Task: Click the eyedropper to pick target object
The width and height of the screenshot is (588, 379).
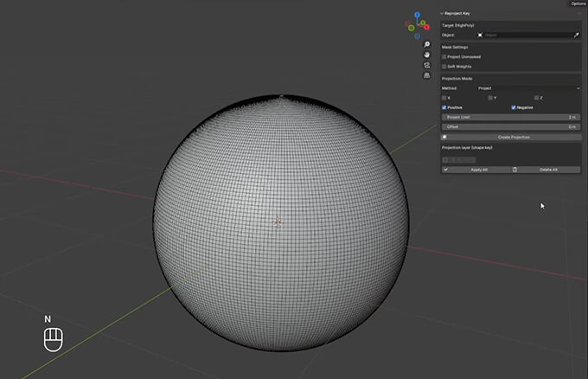Action: click(576, 35)
